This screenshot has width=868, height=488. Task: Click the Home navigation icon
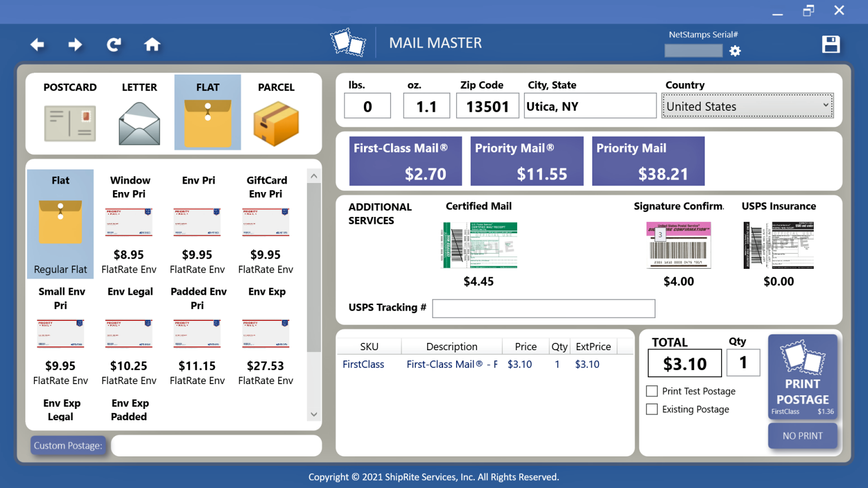pyautogui.click(x=152, y=45)
